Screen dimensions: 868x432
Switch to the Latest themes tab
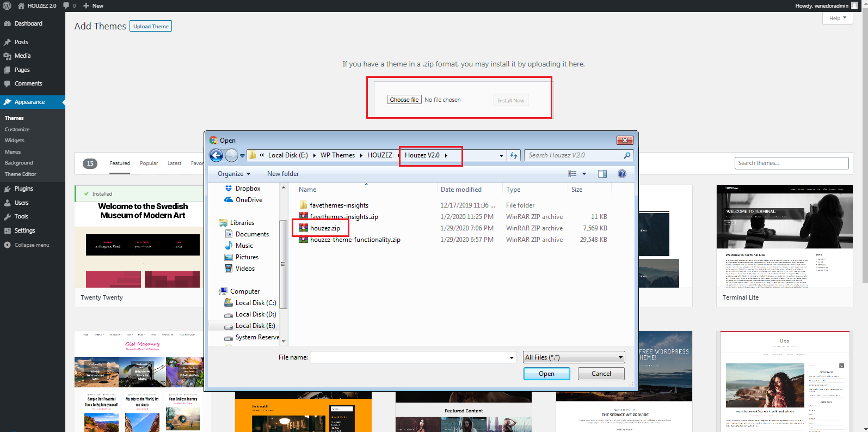click(x=174, y=163)
